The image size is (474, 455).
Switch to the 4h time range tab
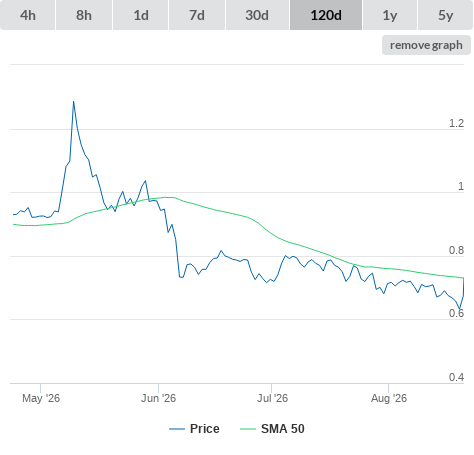[x=28, y=15]
